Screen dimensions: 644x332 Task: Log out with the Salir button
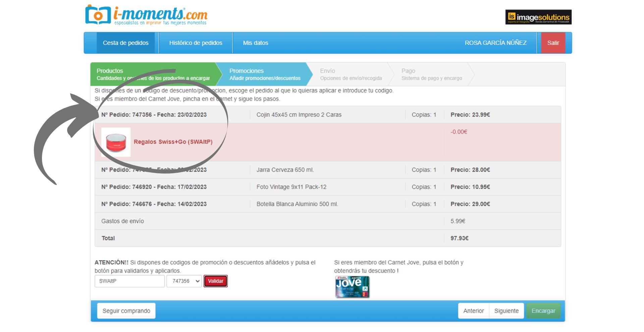pos(553,43)
